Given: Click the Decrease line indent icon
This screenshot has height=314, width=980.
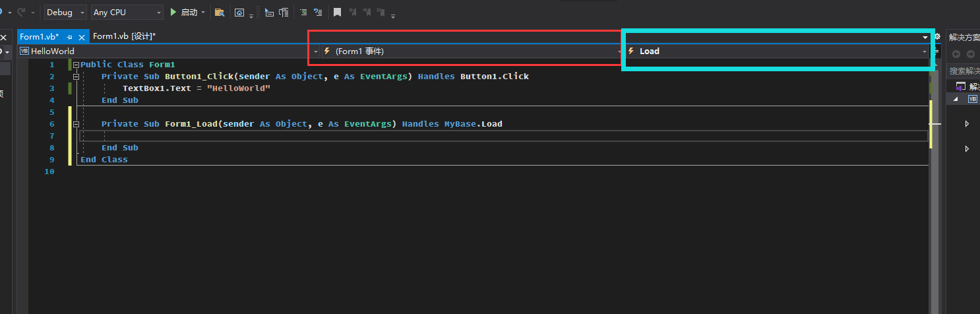Looking at the screenshot, I should pos(269,13).
